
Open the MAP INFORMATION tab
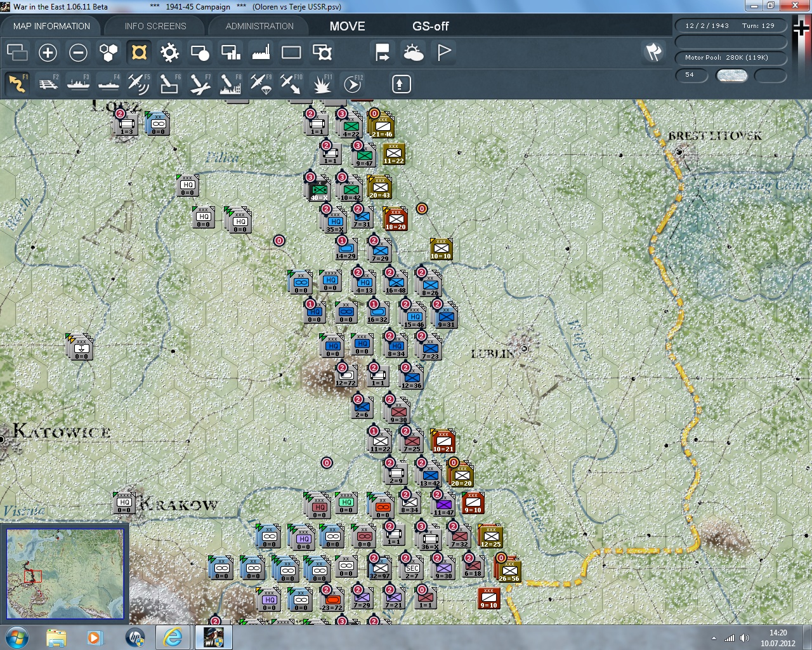pos(51,26)
